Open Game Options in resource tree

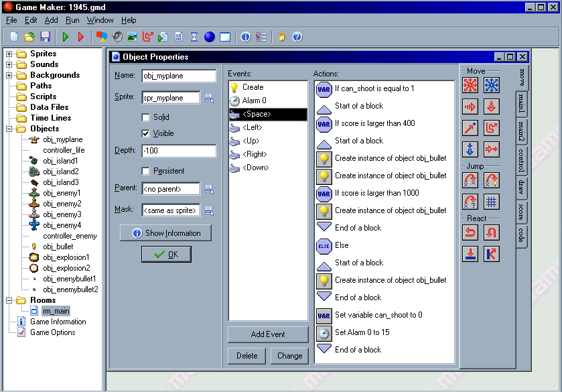(x=53, y=332)
